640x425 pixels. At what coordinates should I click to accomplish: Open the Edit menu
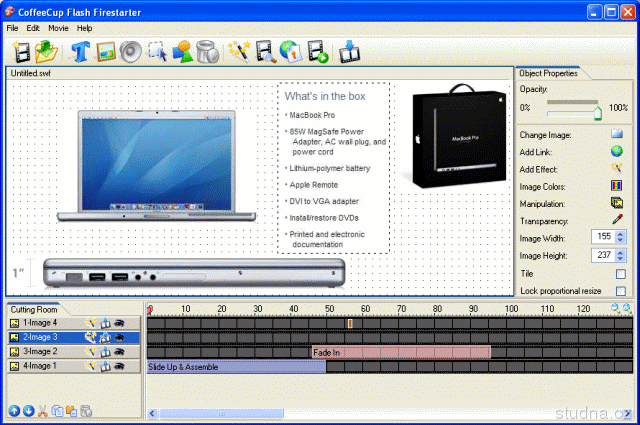point(34,28)
